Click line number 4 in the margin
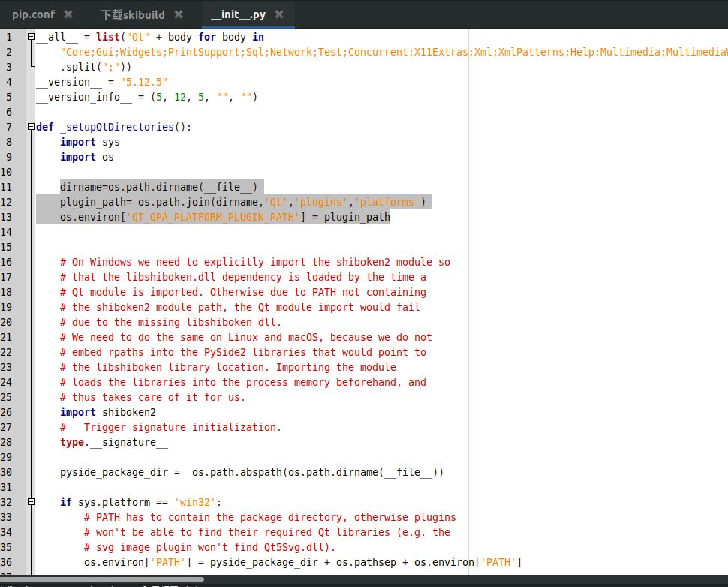Image resolution: width=728 pixels, height=587 pixels. pyautogui.click(x=9, y=82)
